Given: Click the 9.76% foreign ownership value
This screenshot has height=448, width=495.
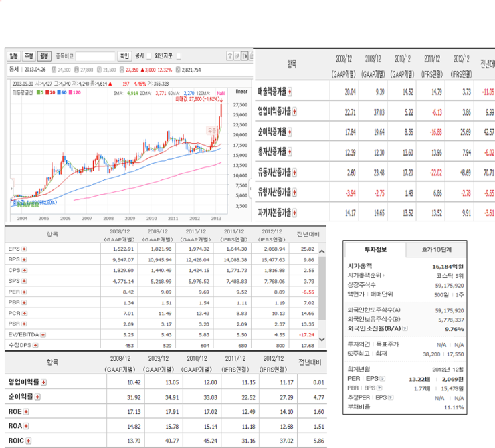Looking at the screenshot, I should [x=454, y=330].
